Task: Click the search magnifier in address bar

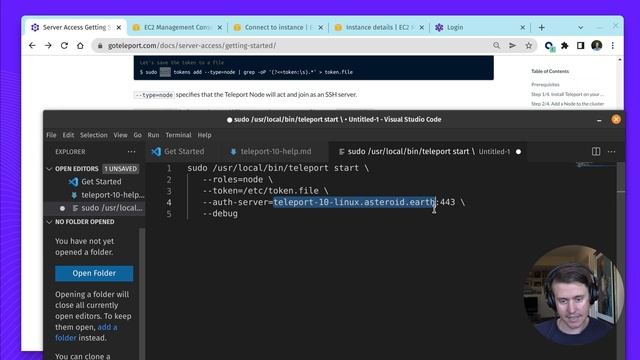Action: (x=496, y=46)
